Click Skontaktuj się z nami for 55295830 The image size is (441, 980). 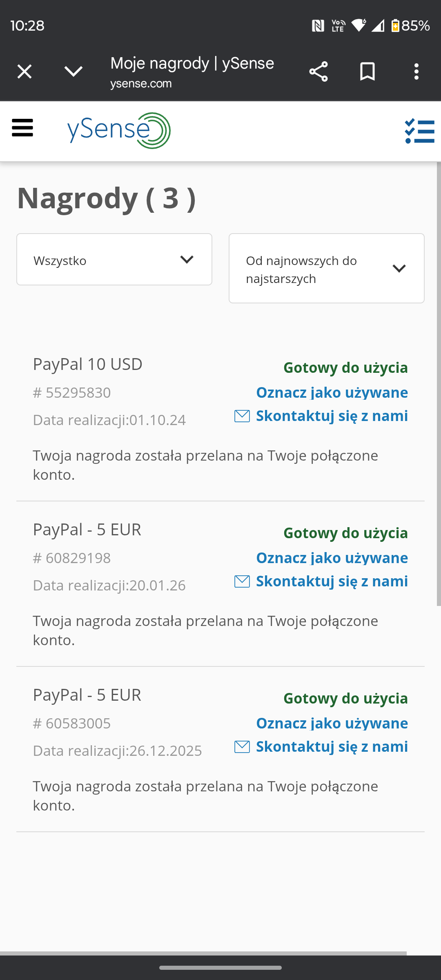[332, 416]
